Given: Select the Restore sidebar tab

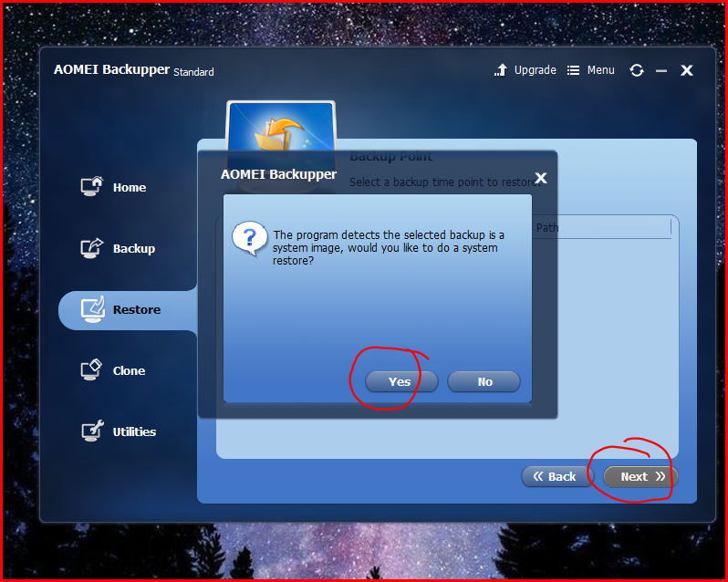Looking at the screenshot, I should (128, 310).
